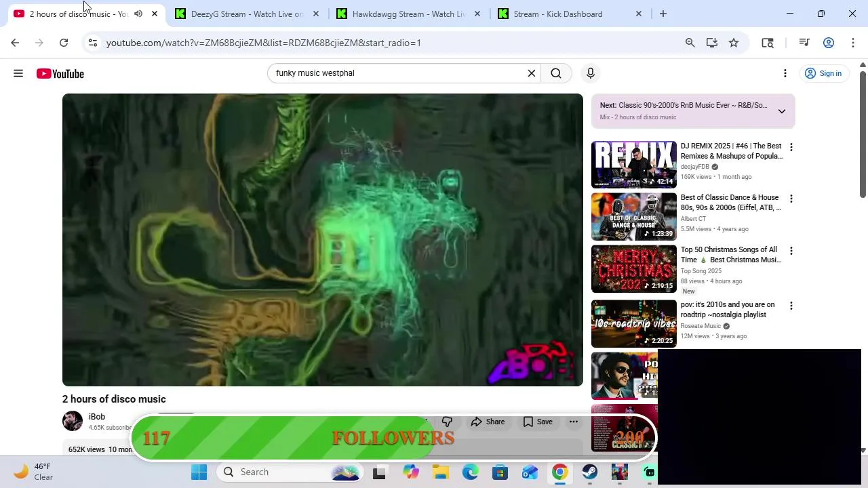Image resolution: width=868 pixels, height=488 pixels.
Task: Open the Chrome three-dot menu
Action: [x=853, y=43]
